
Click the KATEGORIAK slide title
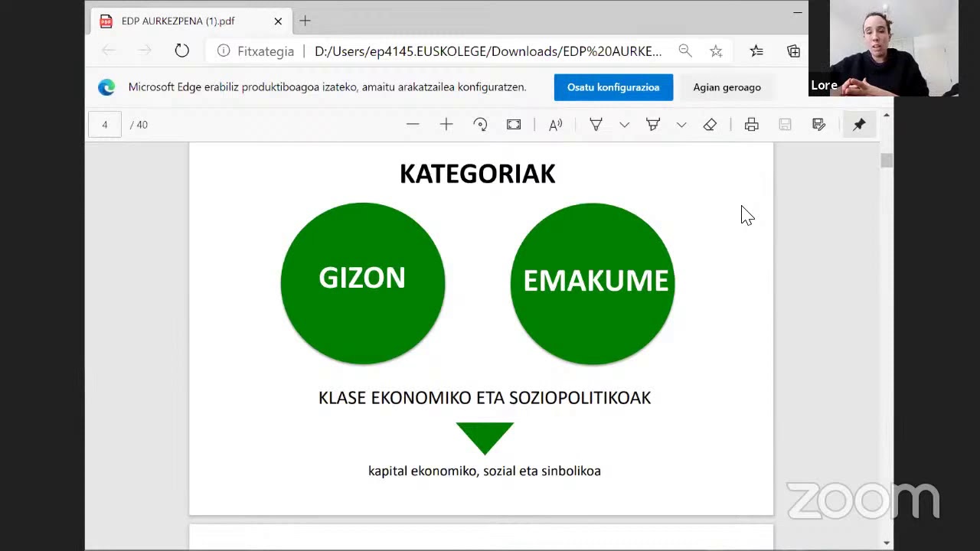tap(478, 174)
